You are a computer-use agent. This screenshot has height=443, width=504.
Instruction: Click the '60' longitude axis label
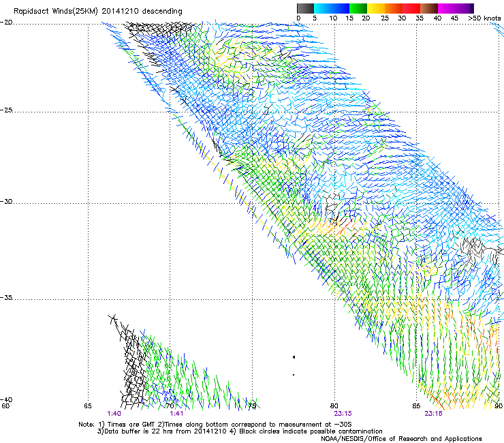5,406
